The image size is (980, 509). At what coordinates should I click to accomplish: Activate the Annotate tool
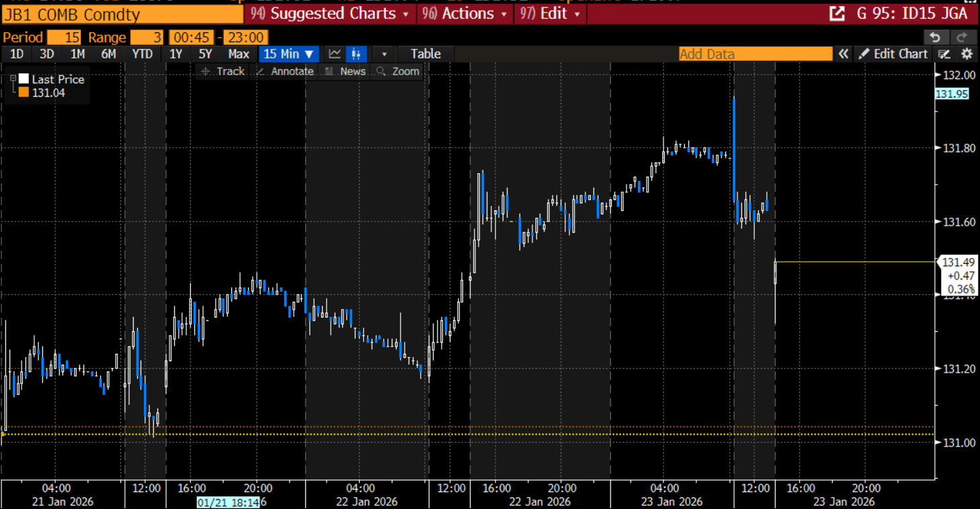coord(284,71)
